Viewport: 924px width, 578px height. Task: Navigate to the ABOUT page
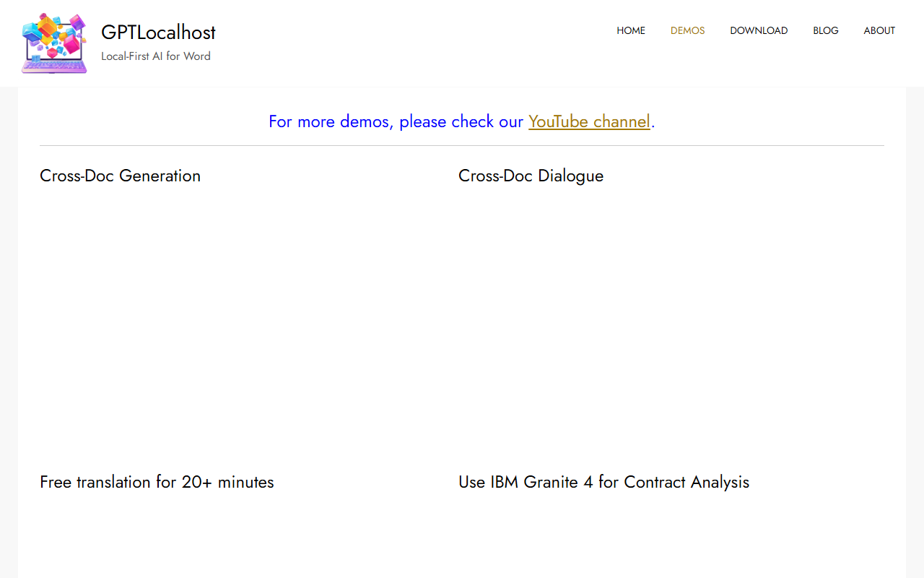879,30
